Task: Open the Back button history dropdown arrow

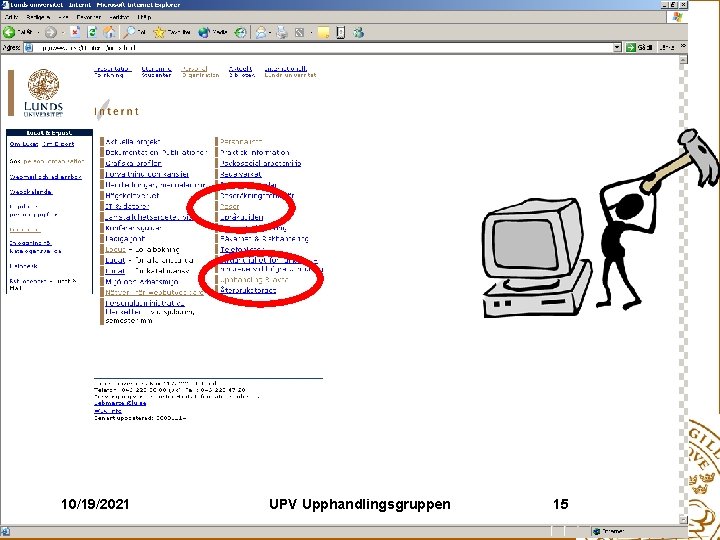Action: click(x=38, y=33)
